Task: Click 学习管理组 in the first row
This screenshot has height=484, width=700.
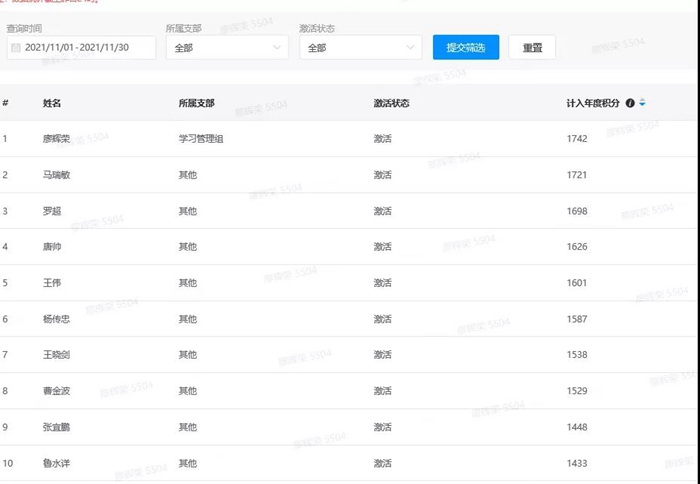Action: click(x=200, y=139)
